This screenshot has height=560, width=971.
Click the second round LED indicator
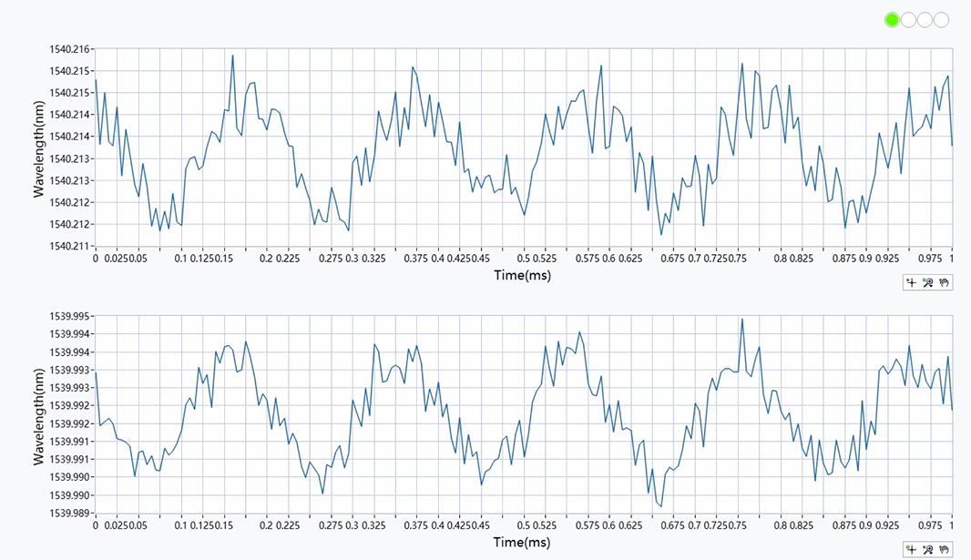(908, 20)
